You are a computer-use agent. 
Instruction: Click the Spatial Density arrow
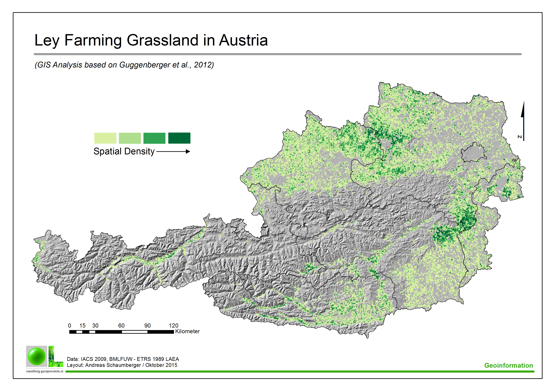[173, 151]
